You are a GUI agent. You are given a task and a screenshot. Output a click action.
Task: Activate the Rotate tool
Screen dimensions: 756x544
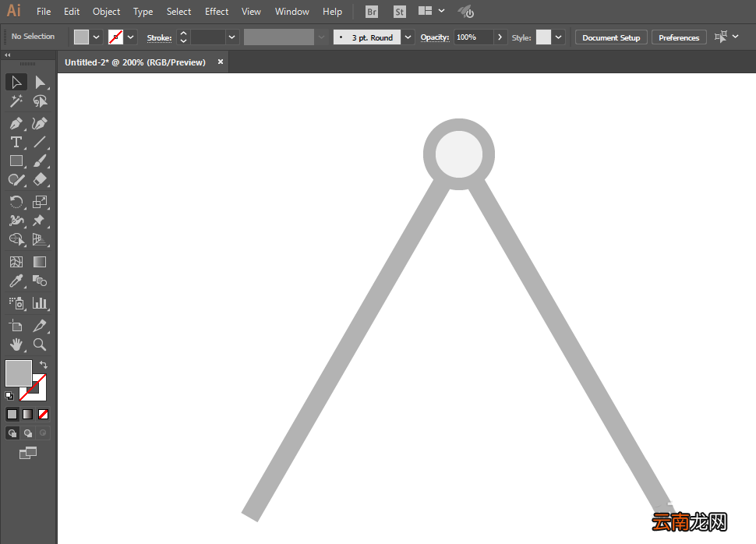(x=16, y=202)
